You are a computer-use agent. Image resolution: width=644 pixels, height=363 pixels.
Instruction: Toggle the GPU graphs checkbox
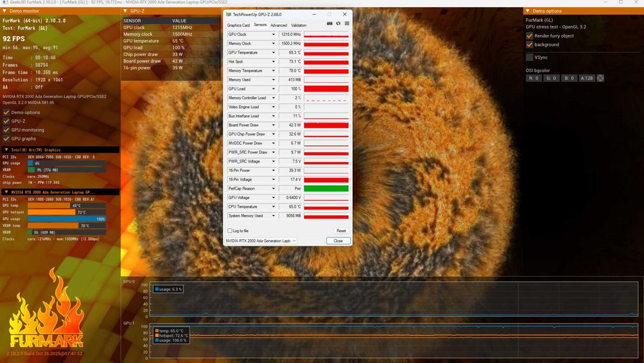click(x=6, y=139)
